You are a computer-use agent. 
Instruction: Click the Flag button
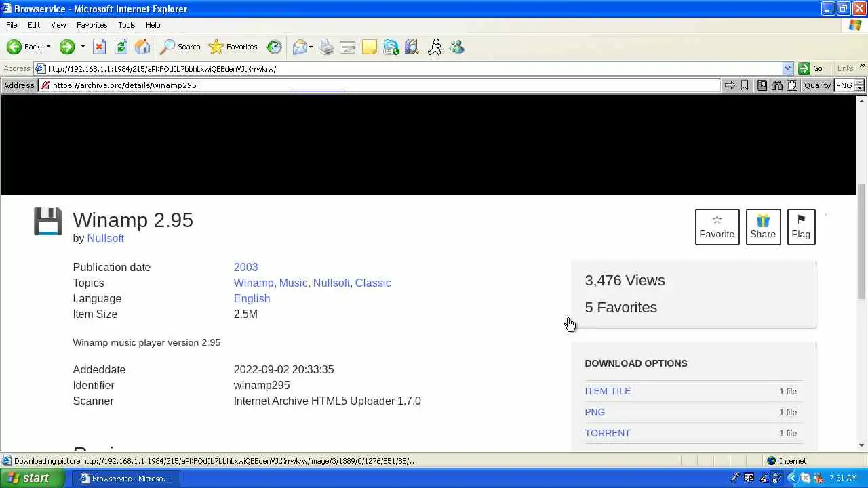pyautogui.click(x=801, y=226)
